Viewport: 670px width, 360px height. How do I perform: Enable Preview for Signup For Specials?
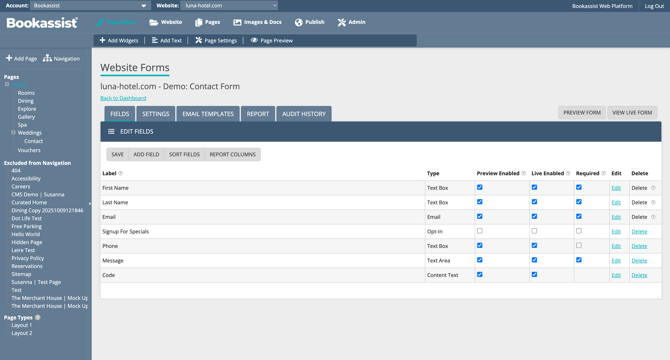480,231
